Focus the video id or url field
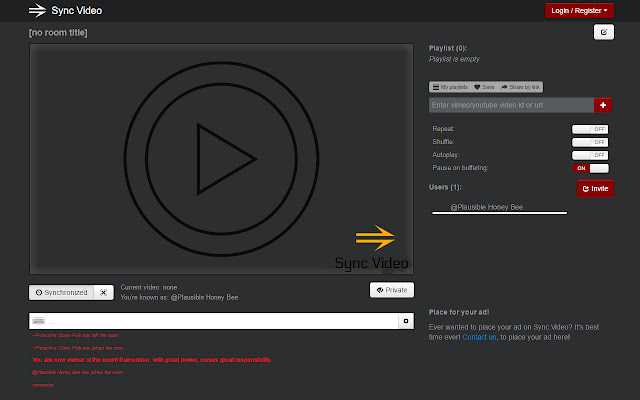Image resolution: width=640 pixels, height=400 pixels. pos(511,105)
